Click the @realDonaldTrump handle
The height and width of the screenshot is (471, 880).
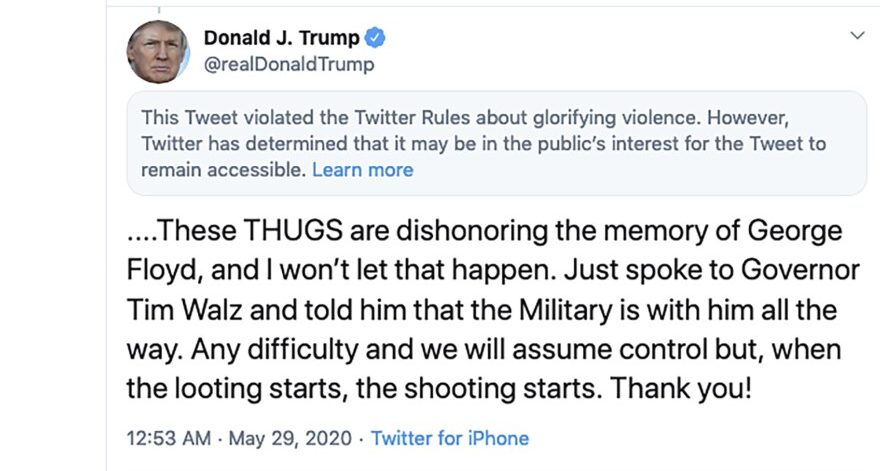coord(289,65)
